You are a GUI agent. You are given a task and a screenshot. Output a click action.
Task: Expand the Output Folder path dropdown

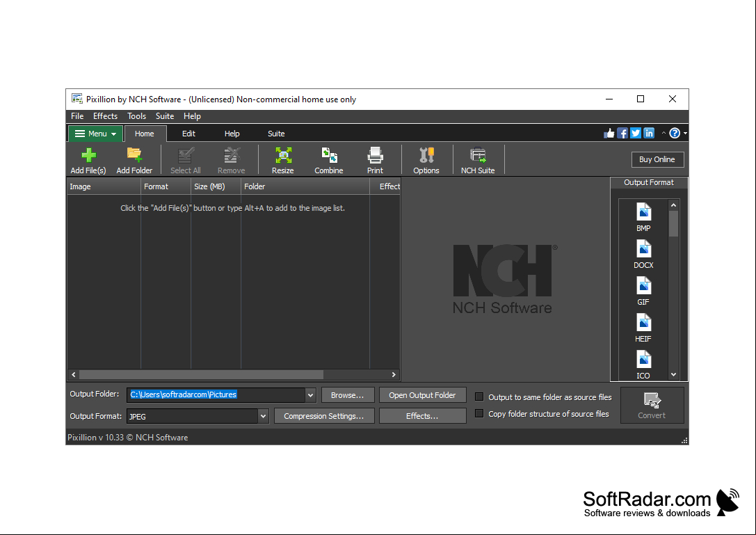[310, 394]
